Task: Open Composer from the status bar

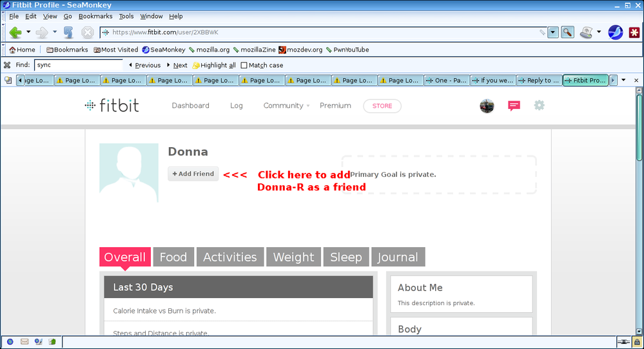Action: tap(39, 342)
